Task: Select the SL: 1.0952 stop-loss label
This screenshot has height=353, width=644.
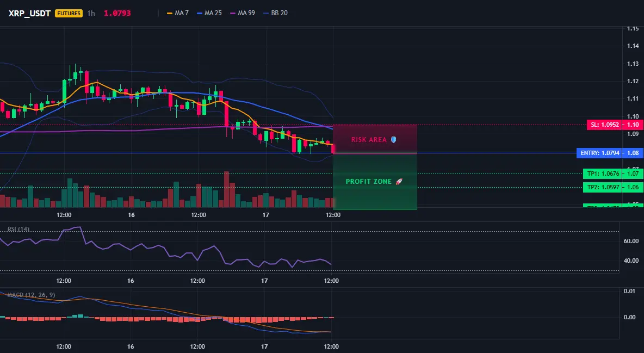Action: pos(604,125)
